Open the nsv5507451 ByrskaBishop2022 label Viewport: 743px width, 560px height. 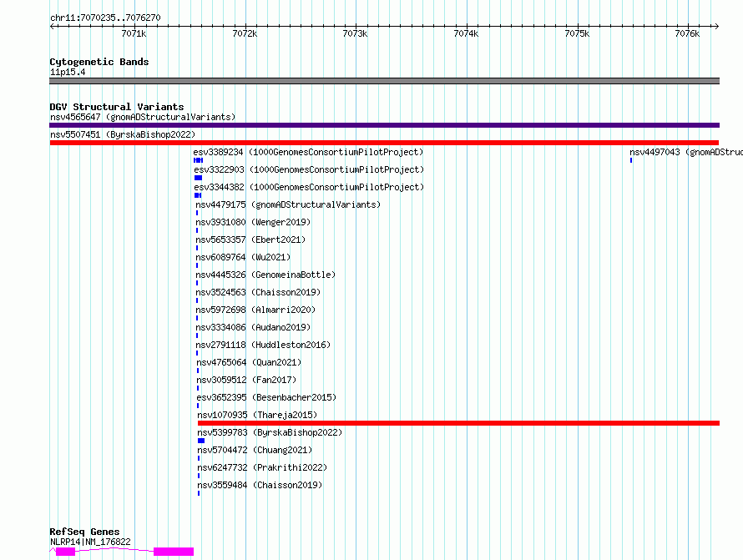123,134
